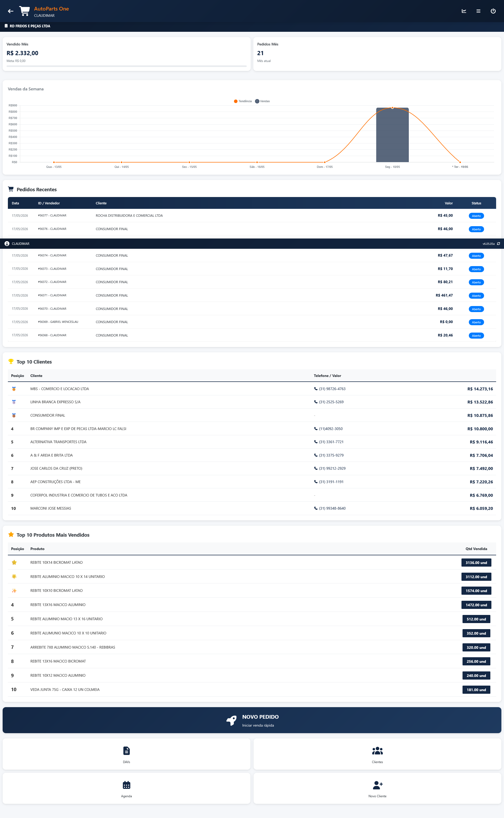
Task: Select the REBITE 10X14 BICROMAT LATAO product row
Action: [252, 563]
